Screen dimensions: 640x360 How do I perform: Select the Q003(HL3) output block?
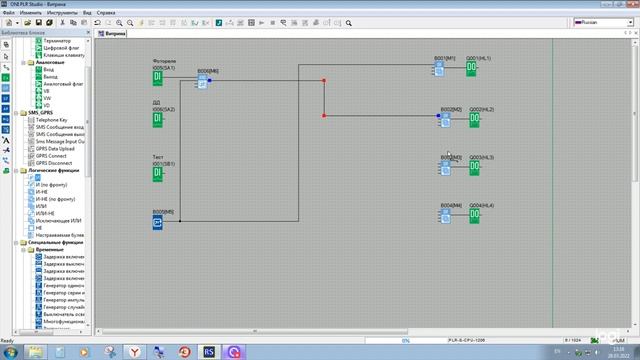click(474, 168)
